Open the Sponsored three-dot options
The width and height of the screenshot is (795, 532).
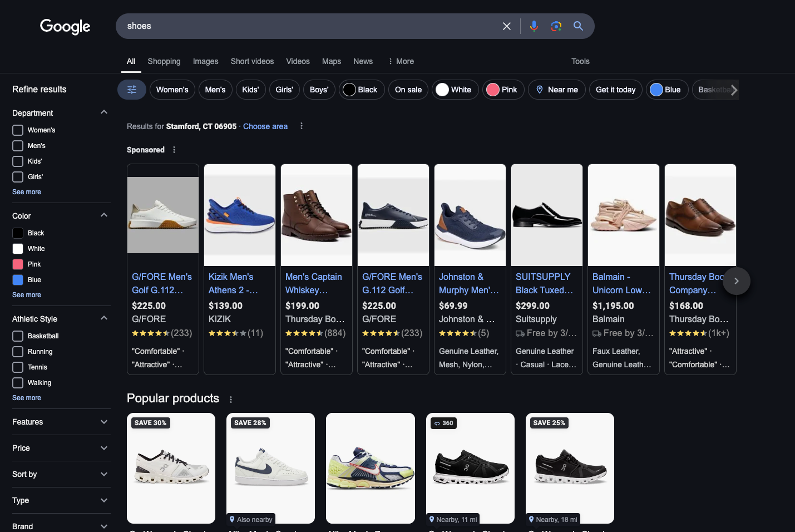tap(174, 150)
